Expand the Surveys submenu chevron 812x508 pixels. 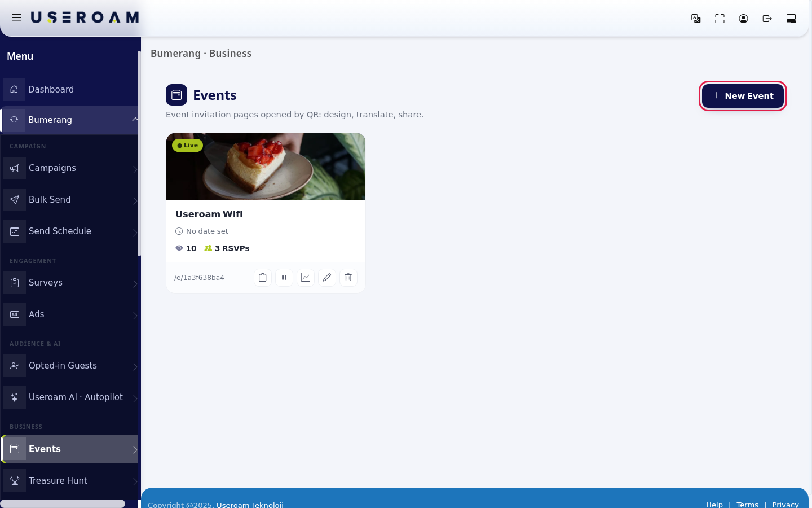pyautogui.click(x=135, y=283)
